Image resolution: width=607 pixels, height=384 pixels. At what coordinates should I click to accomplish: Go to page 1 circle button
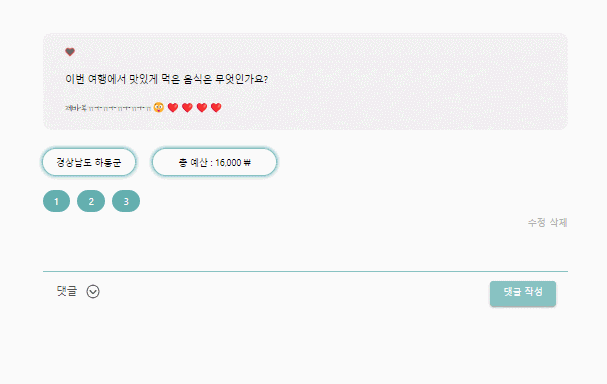[x=57, y=201]
